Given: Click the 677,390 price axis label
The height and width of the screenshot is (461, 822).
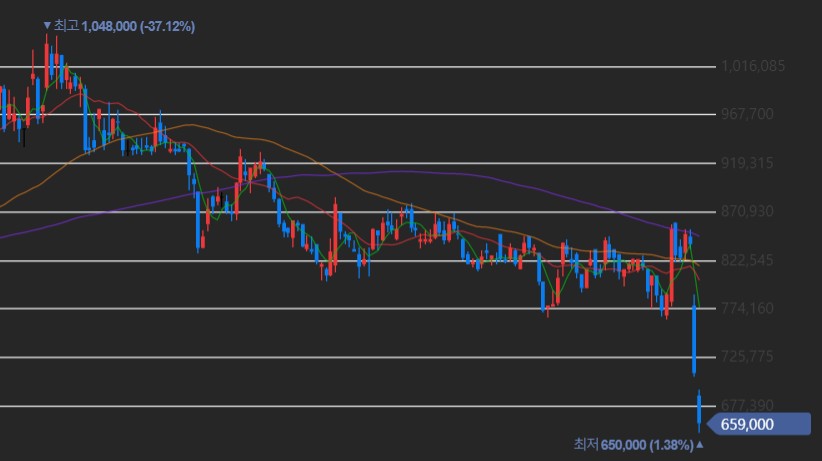Looking at the screenshot, I should point(747,405).
